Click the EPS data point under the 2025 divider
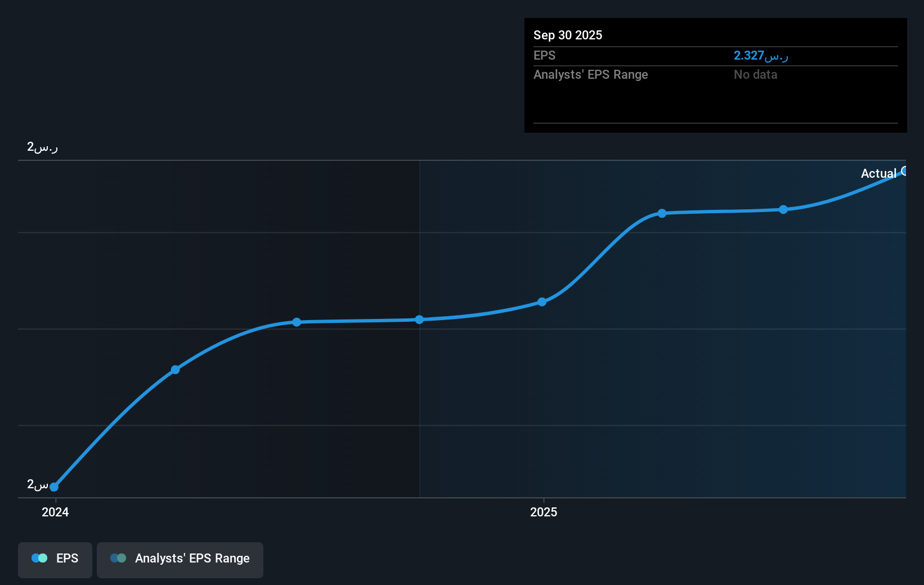Screen dimensions: 924x585 pos(420,319)
